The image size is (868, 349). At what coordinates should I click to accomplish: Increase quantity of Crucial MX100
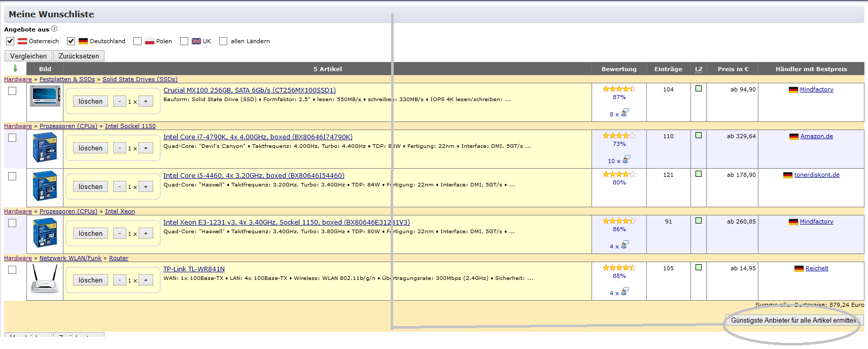pos(146,101)
